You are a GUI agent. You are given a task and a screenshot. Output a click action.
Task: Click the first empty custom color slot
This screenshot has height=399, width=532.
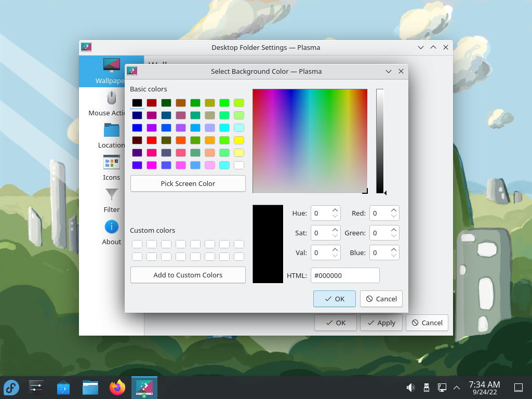pos(137,244)
